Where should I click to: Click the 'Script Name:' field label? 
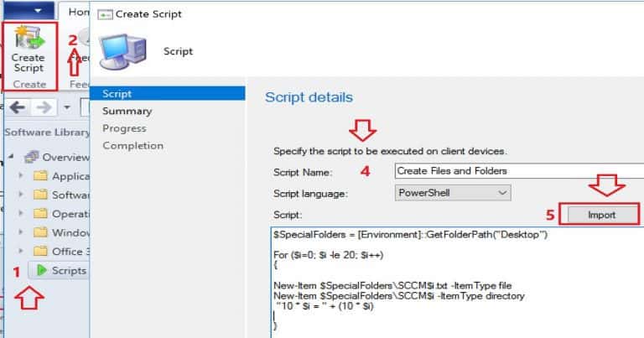tap(302, 173)
